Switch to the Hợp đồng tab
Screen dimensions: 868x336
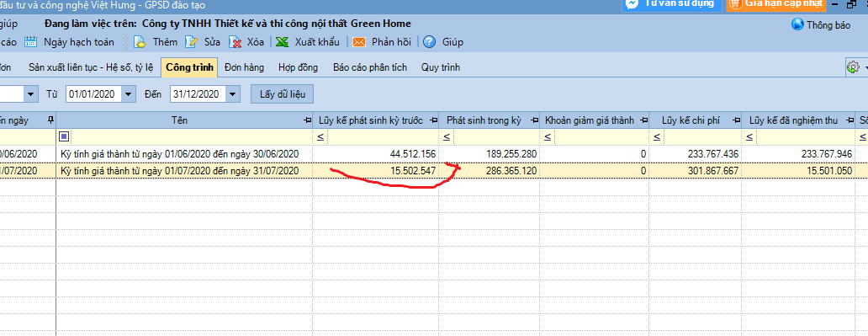click(x=299, y=67)
